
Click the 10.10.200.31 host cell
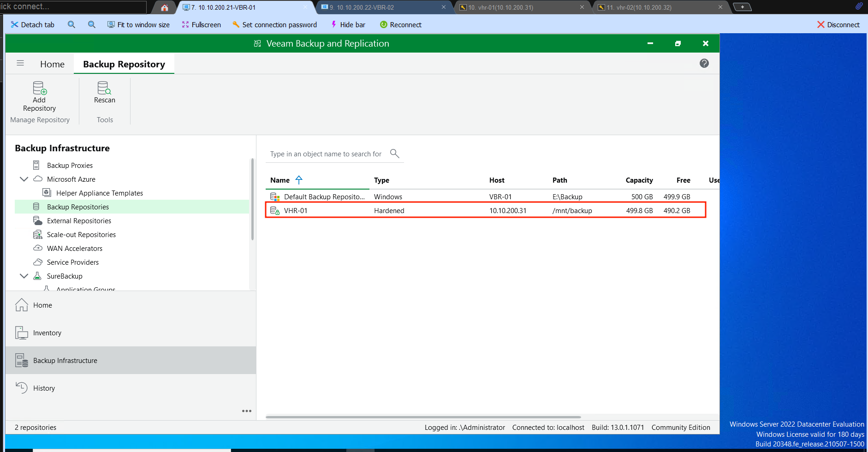tap(508, 210)
